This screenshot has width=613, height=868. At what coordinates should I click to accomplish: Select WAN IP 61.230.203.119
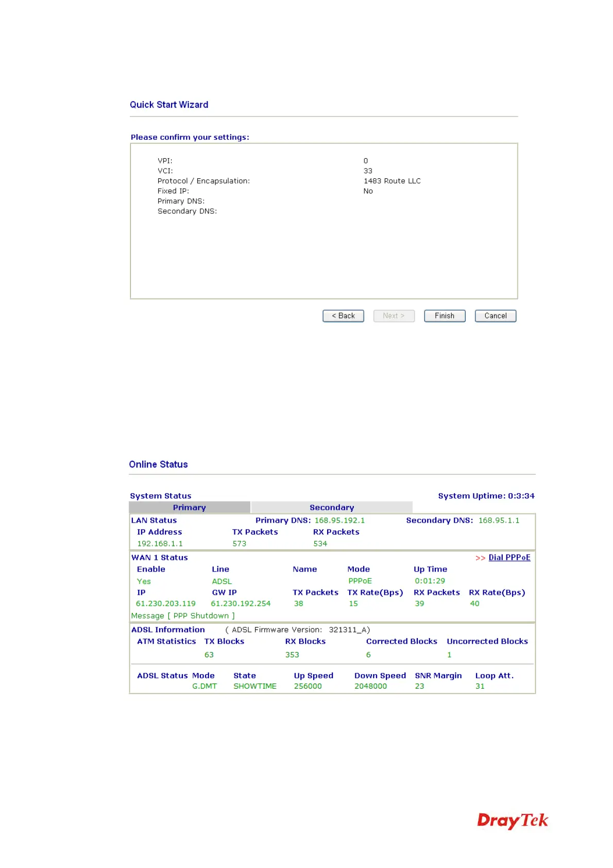(x=165, y=604)
